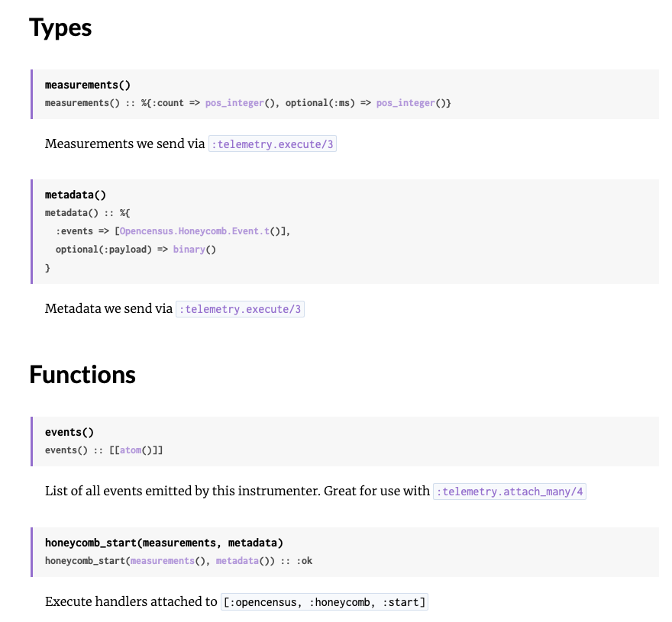The image size is (672, 622).
Task: Select the measurements() type heading
Action: coord(87,85)
